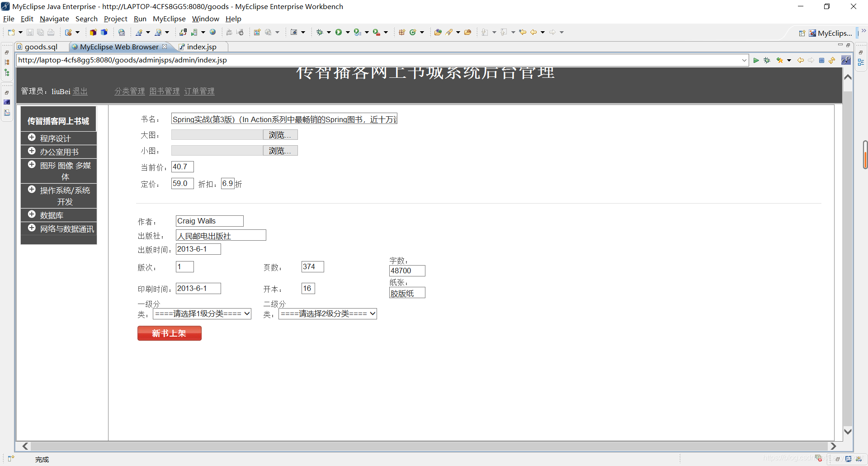Click the browser Back yellow arrow icon
The height and width of the screenshot is (466, 868).
point(801,60)
